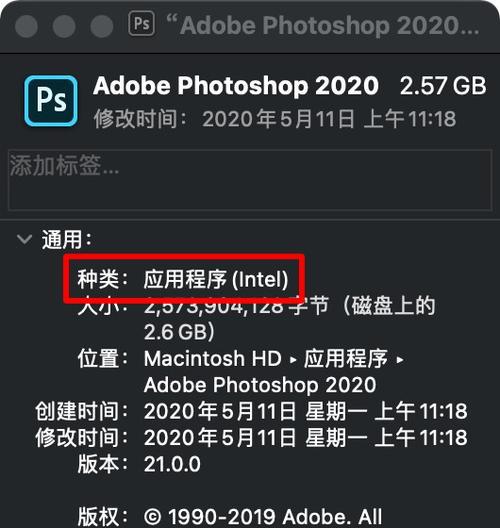Click the 创建时间 date value

coord(306,411)
